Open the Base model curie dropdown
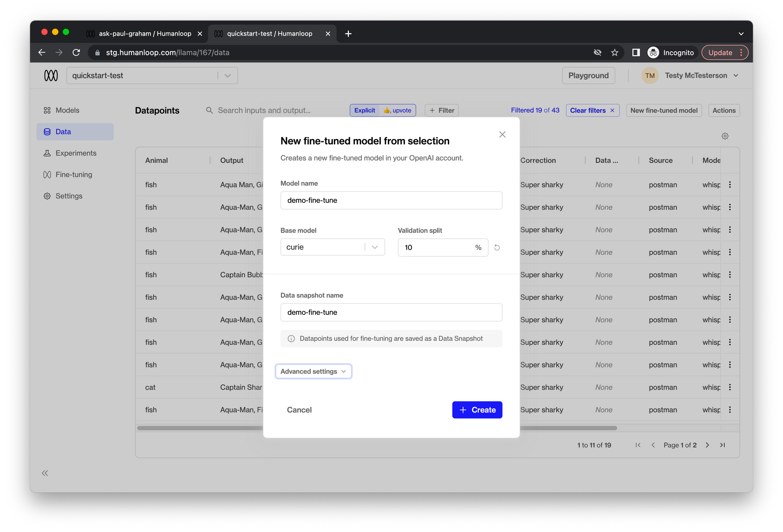 click(332, 247)
